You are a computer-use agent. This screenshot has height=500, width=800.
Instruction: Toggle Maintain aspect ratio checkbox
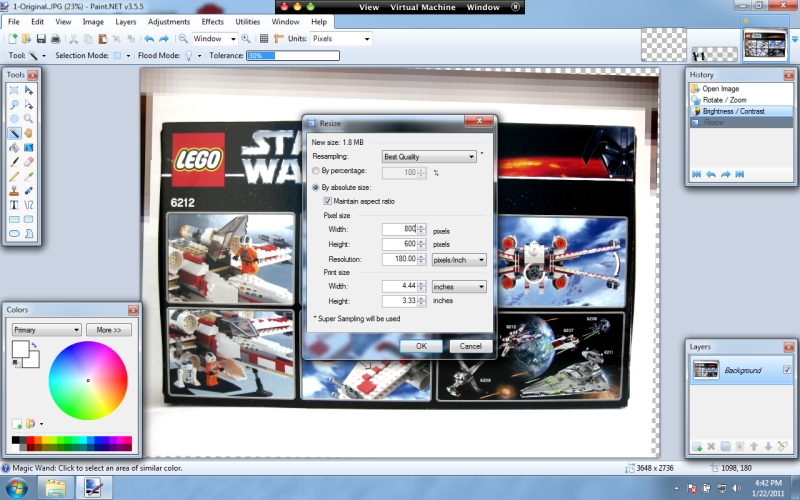point(328,202)
